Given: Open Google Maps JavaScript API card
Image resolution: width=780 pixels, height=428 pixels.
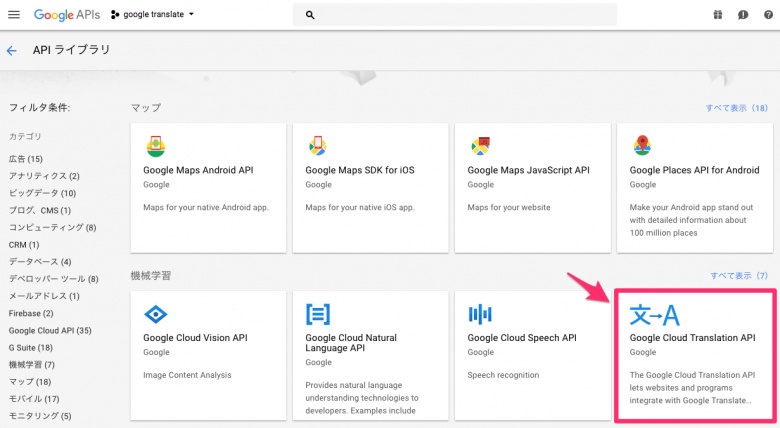Looking at the screenshot, I should pyautogui.click(x=532, y=187).
